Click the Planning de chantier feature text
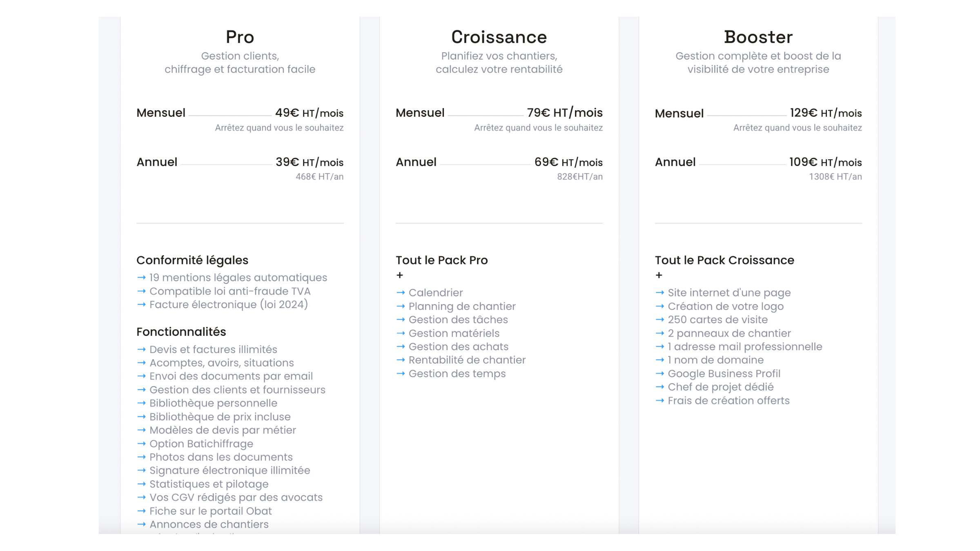This screenshot has width=980, height=551. pyautogui.click(x=462, y=306)
